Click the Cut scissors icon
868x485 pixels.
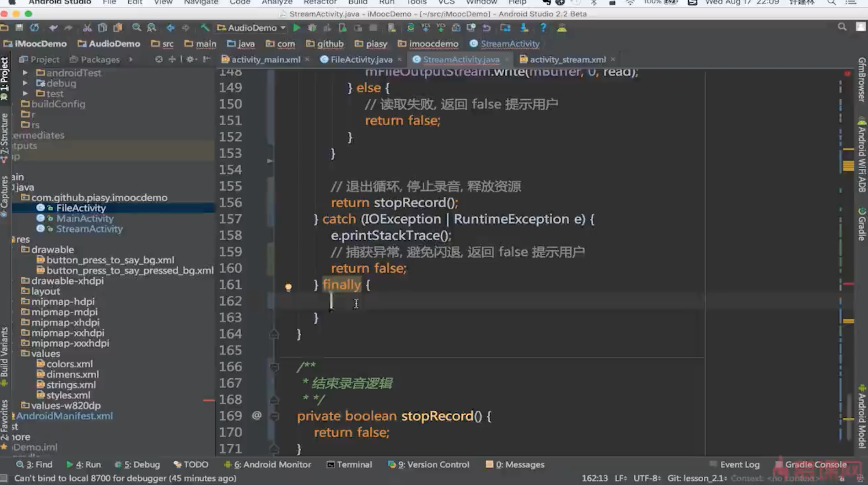pos(87,28)
